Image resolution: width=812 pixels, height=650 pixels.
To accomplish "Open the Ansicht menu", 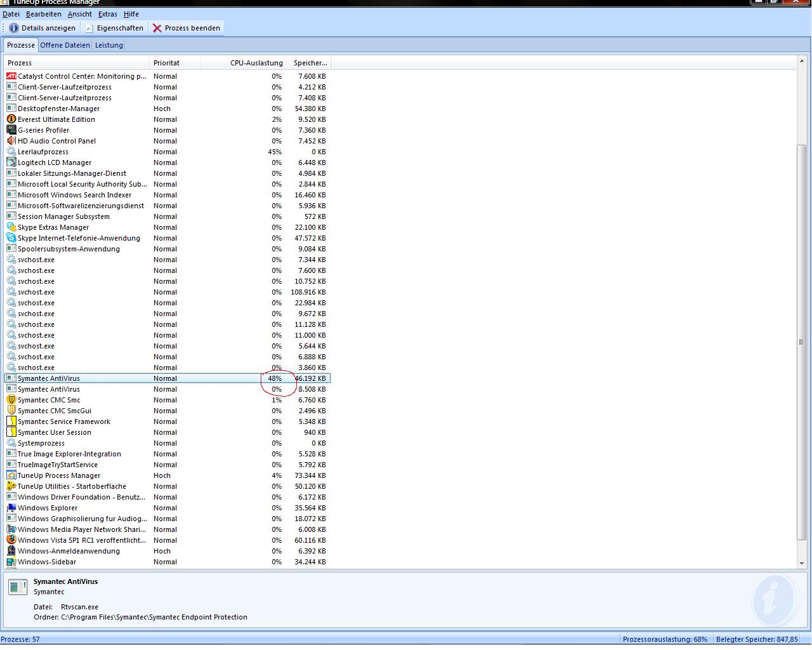I will click(x=80, y=14).
